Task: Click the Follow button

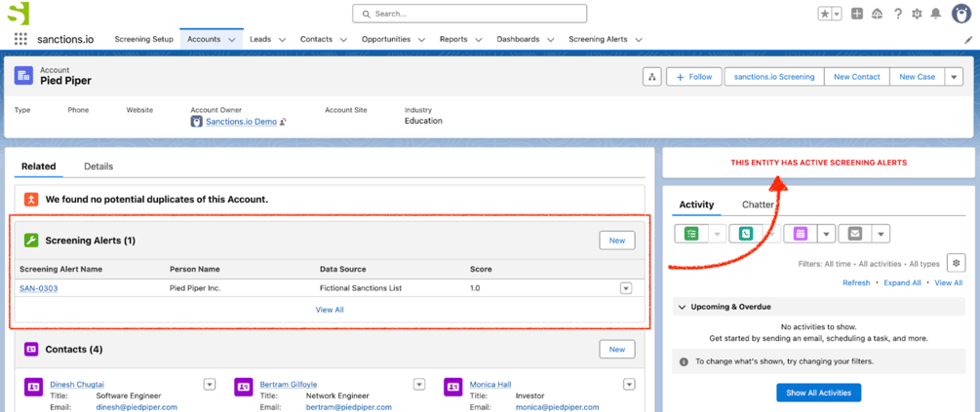Action: click(x=693, y=77)
